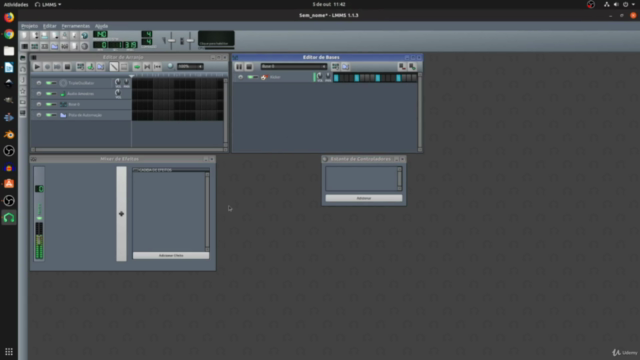Add an automation track to the arrangement

[x=100, y=67]
